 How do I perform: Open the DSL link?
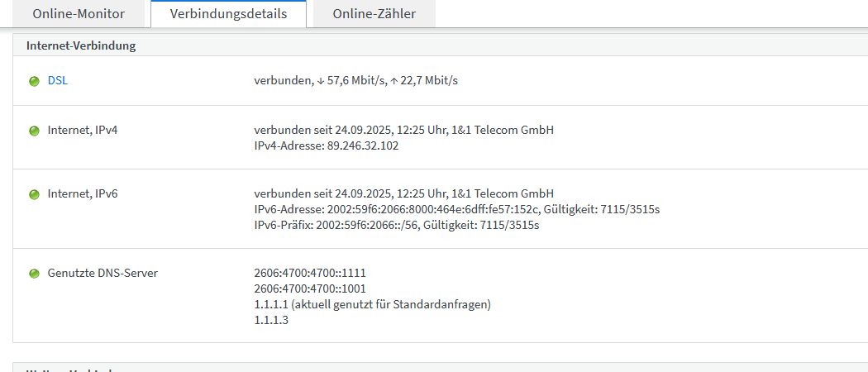pos(58,81)
